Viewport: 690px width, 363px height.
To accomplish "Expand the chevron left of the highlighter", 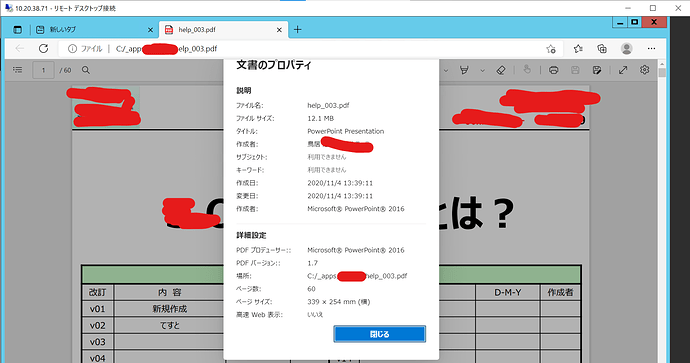I will tap(446, 70).
